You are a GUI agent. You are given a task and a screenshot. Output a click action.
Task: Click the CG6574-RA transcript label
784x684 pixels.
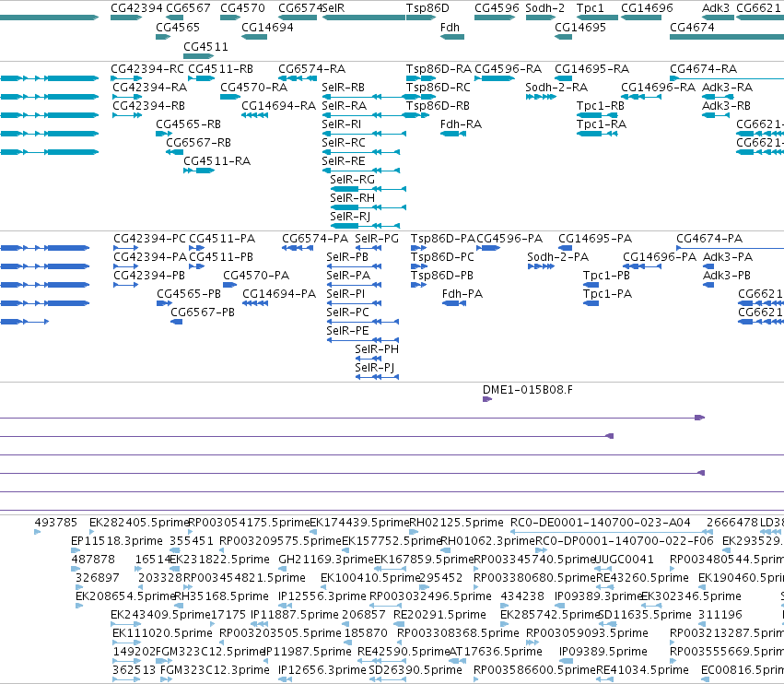tap(312, 69)
